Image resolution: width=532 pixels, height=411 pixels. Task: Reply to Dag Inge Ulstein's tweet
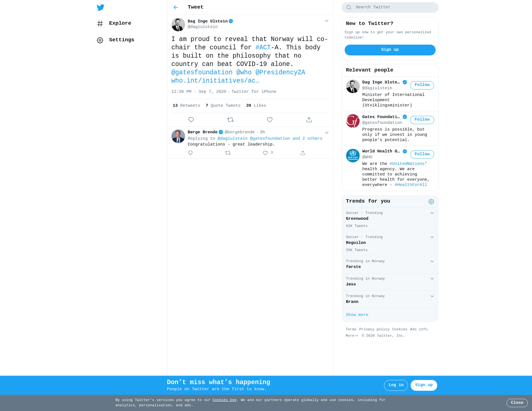191,120
